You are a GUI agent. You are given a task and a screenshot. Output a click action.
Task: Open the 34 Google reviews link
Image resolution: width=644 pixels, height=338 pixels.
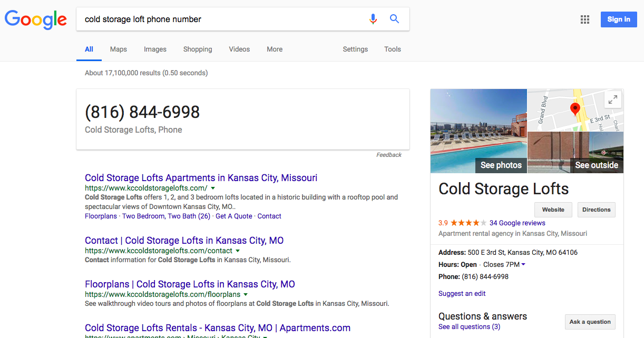[x=518, y=223]
